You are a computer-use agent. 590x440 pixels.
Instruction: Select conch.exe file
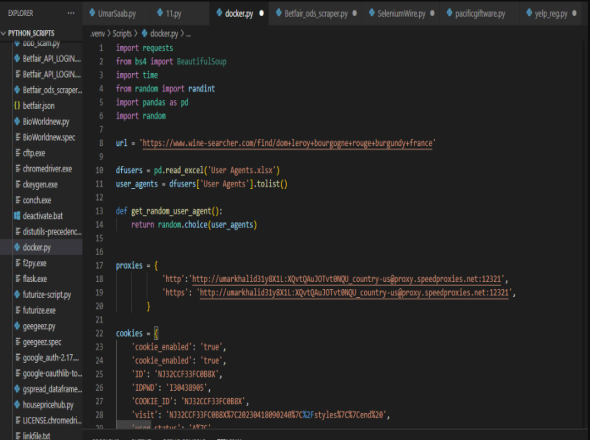point(37,200)
